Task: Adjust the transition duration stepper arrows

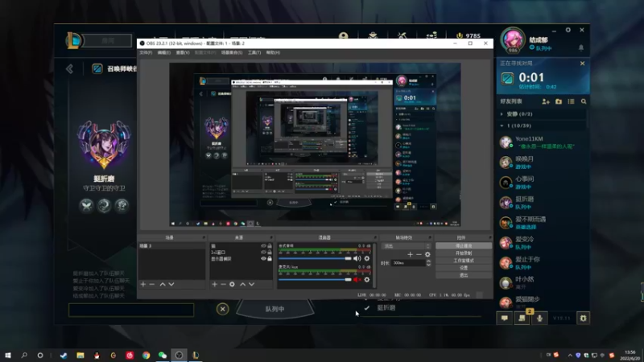Action: pyautogui.click(x=428, y=263)
